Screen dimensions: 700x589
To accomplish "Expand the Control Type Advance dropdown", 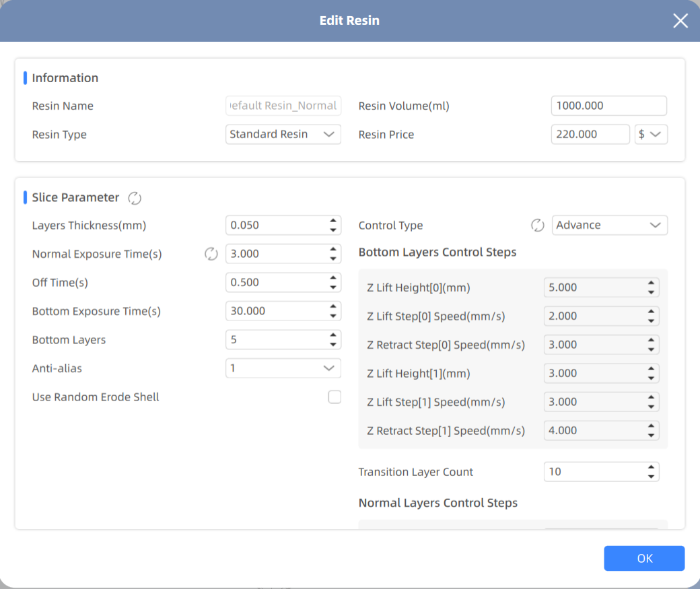I will point(610,226).
